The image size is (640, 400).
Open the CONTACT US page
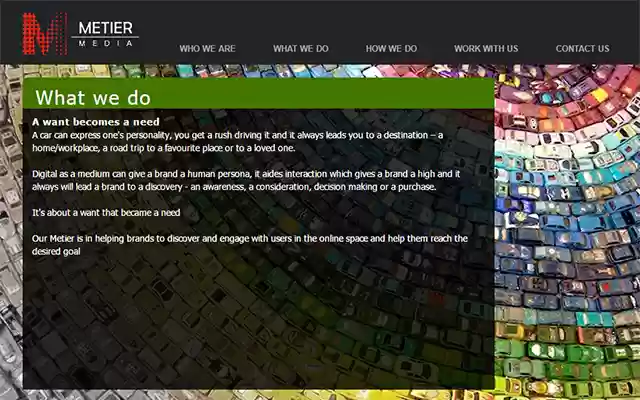click(582, 49)
